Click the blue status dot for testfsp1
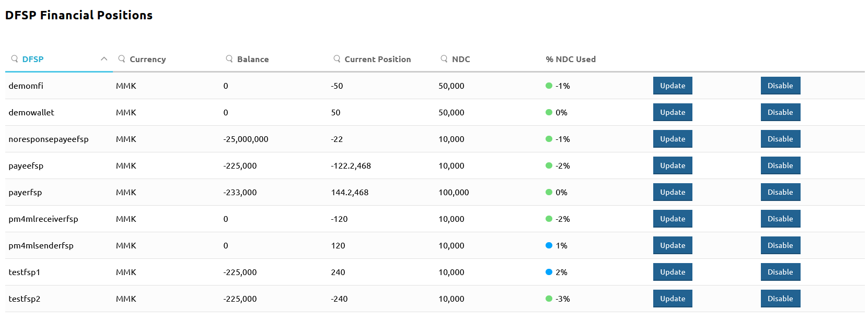 (549, 272)
